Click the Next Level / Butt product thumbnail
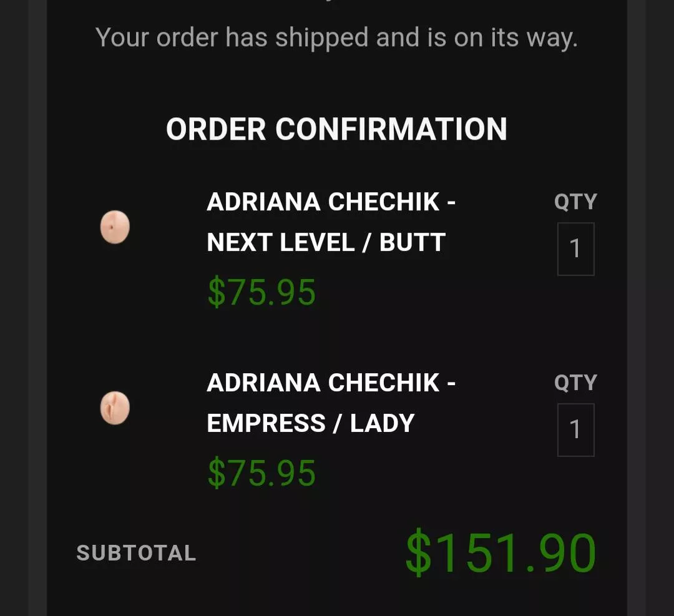The width and height of the screenshot is (674, 616). click(115, 227)
